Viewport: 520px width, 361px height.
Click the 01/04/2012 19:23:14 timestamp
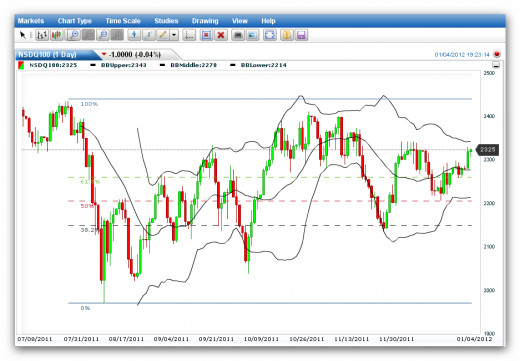click(x=462, y=55)
